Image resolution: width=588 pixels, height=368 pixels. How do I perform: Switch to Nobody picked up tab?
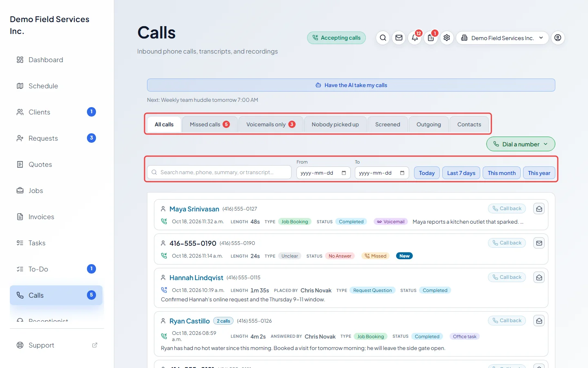click(x=335, y=124)
